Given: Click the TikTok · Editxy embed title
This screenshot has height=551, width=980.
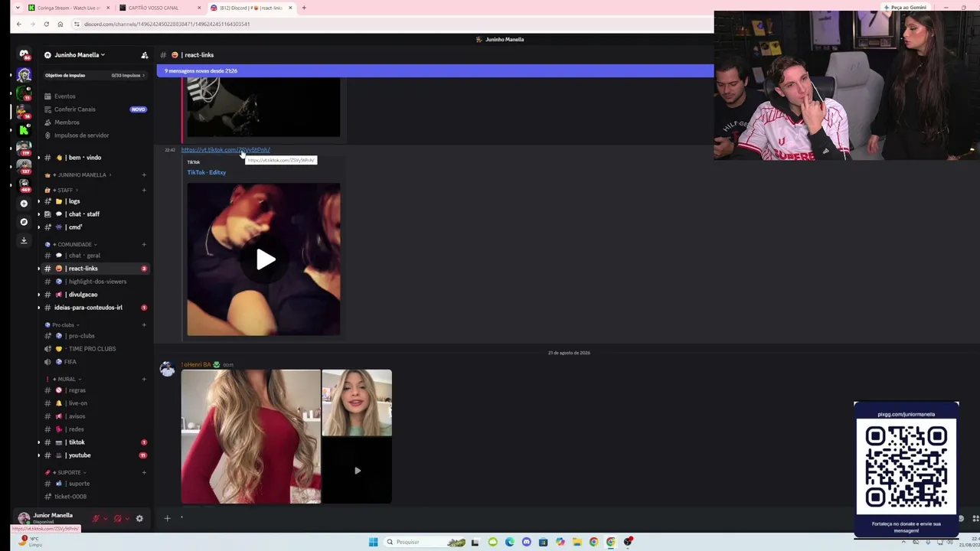Looking at the screenshot, I should [x=207, y=172].
